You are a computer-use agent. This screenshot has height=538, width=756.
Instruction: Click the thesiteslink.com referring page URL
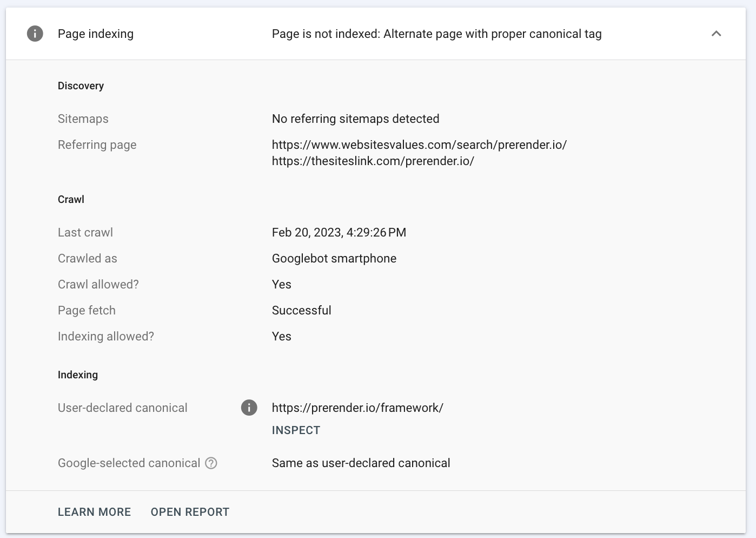click(x=373, y=161)
